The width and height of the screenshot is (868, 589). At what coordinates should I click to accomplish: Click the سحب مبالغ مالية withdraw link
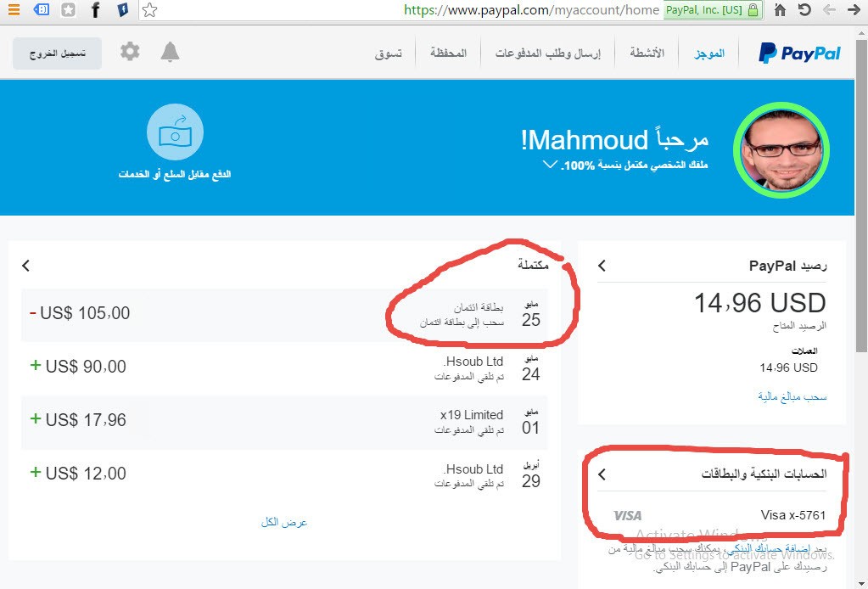[x=792, y=396]
